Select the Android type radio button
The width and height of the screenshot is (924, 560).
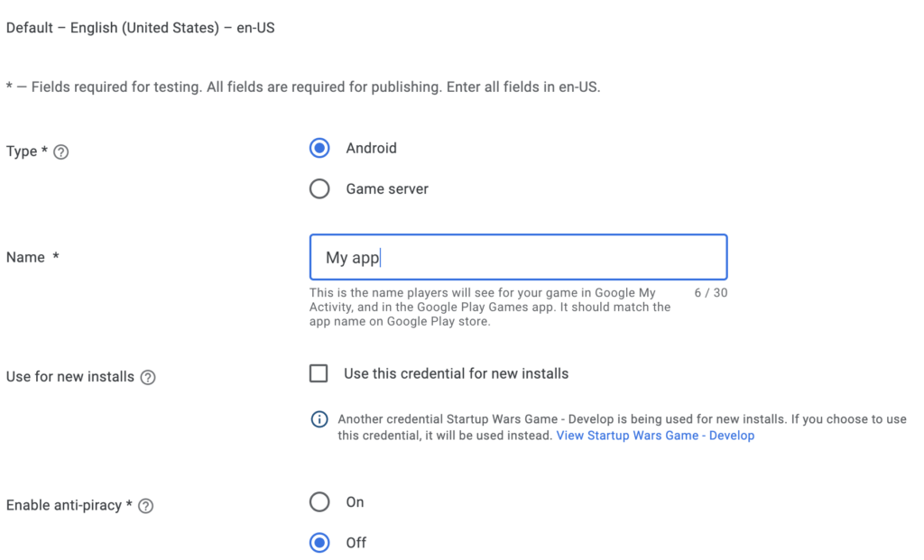tap(319, 149)
